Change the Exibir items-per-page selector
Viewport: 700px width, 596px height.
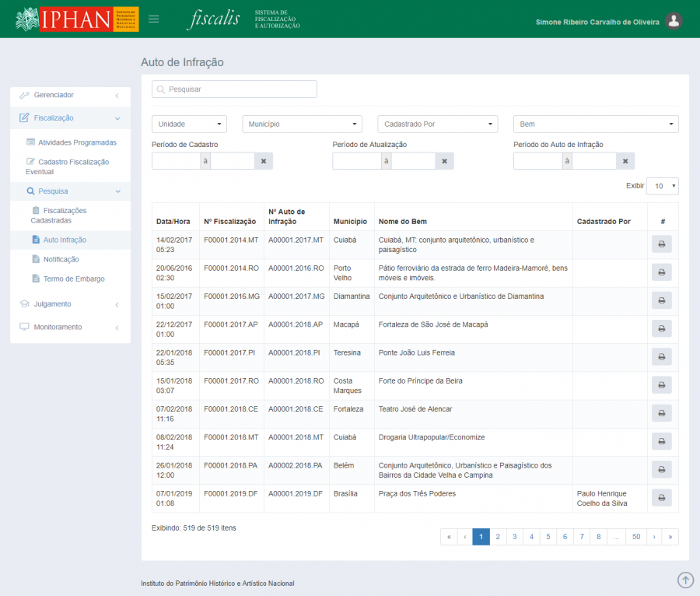pos(662,187)
